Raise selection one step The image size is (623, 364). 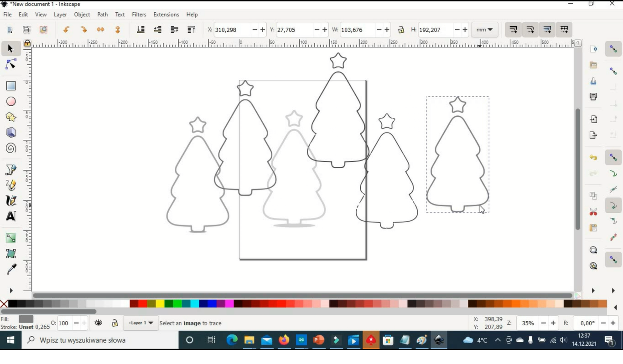click(x=174, y=30)
